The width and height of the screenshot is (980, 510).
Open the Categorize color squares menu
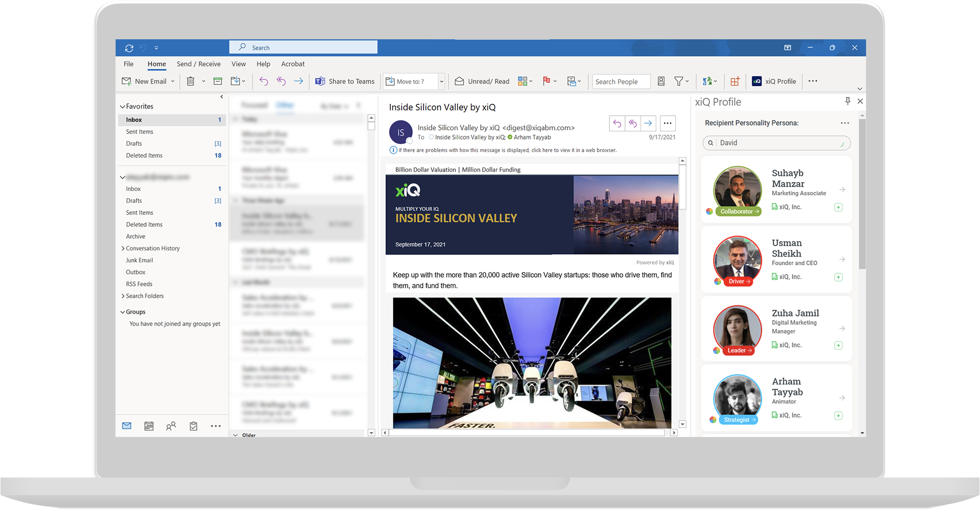coord(525,81)
